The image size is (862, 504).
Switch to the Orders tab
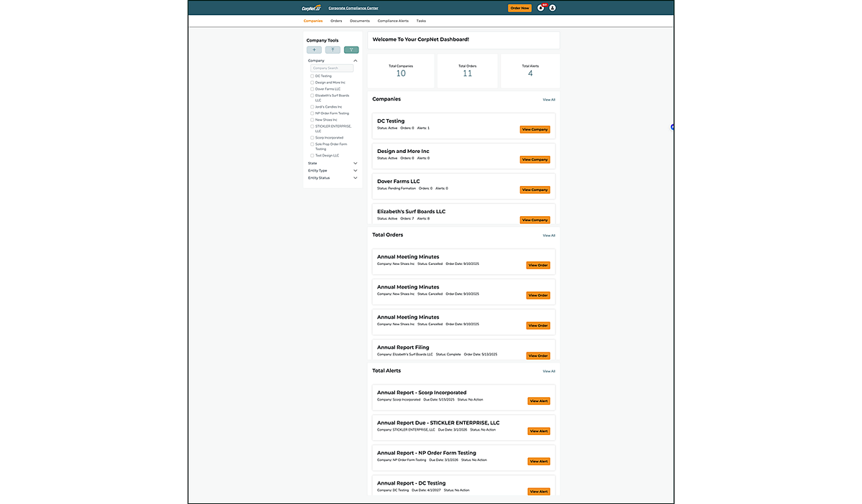click(x=336, y=21)
